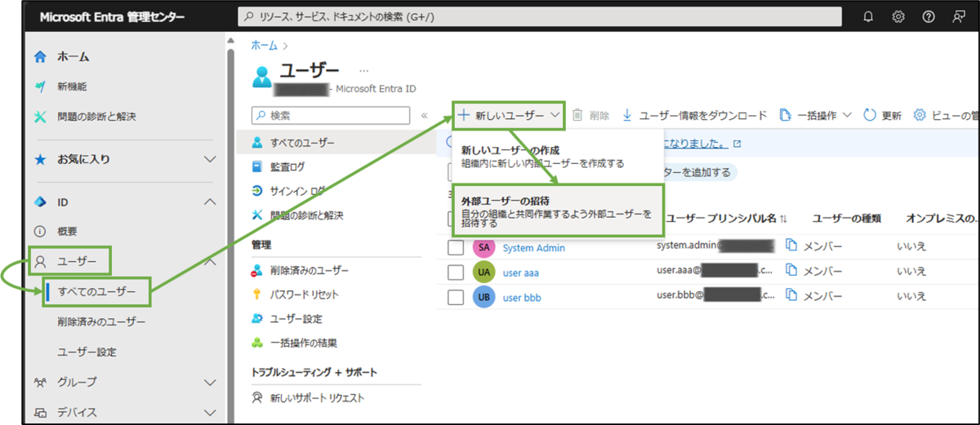
Task: Click the 新機能 sidebar item
Action: [72, 86]
